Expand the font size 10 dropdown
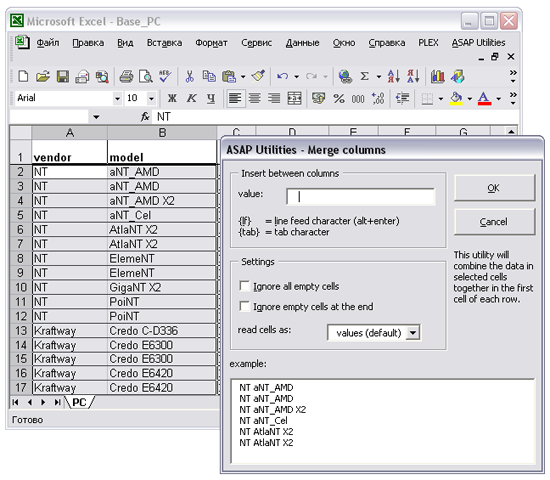The width and height of the screenshot is (550, 480). coord(151,99)
